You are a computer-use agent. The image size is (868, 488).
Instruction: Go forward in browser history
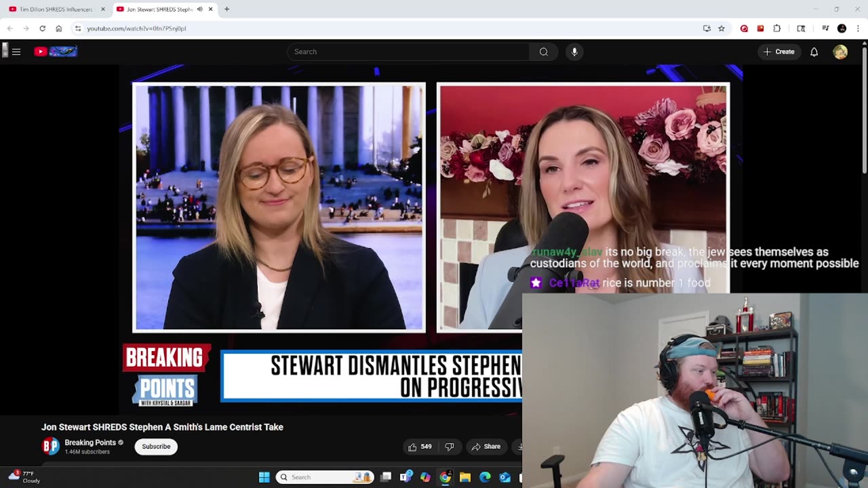[26, 28]
